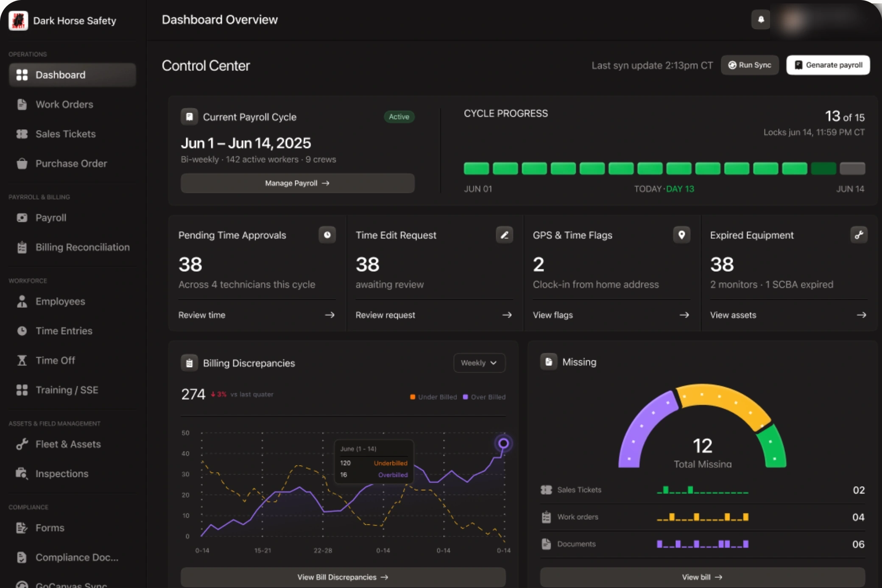Open the Employees page
Viewport: 882px width, 588px height.
[72, 301]
